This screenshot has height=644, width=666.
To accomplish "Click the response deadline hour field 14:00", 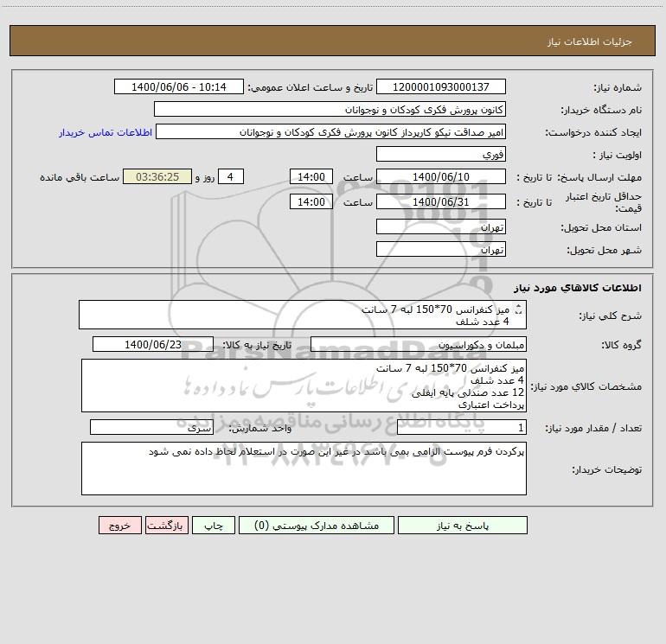I will 311,176.
